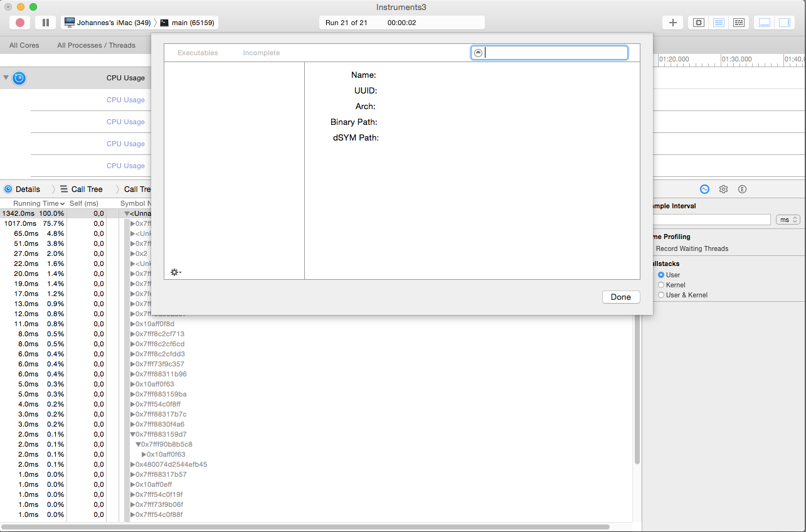
Task: Click the Done button
Action: click(x=621, y=297)
